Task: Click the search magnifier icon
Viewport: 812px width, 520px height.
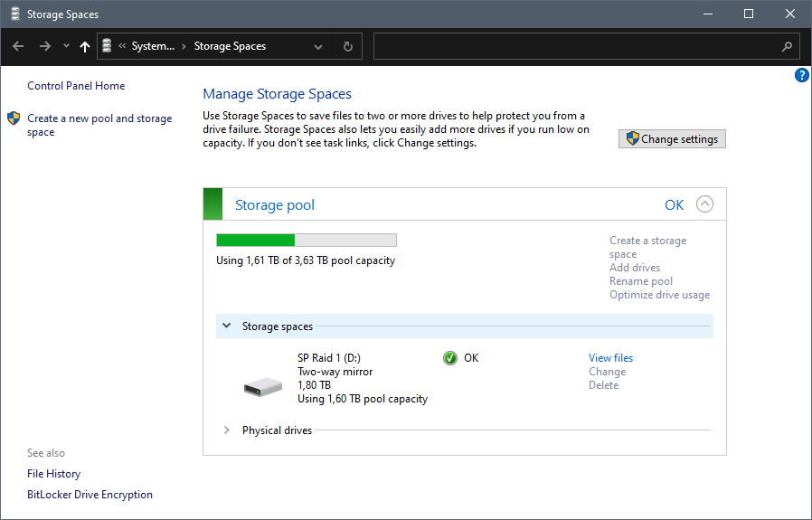Action: (787, 46)
